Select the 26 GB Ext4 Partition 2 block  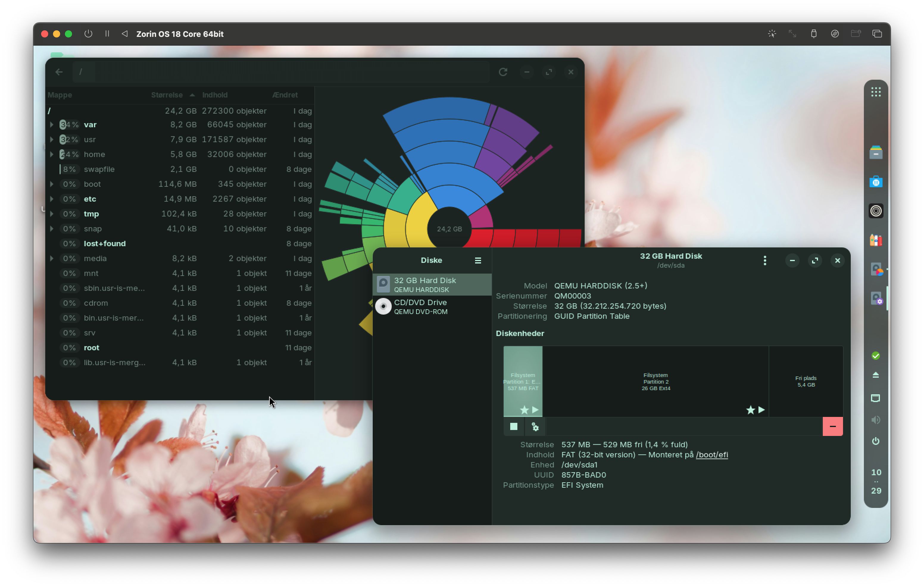[x=655, y=382]
